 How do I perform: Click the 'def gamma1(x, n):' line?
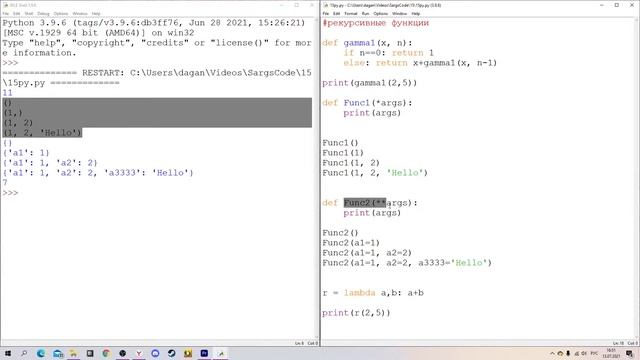pos(367,43)
